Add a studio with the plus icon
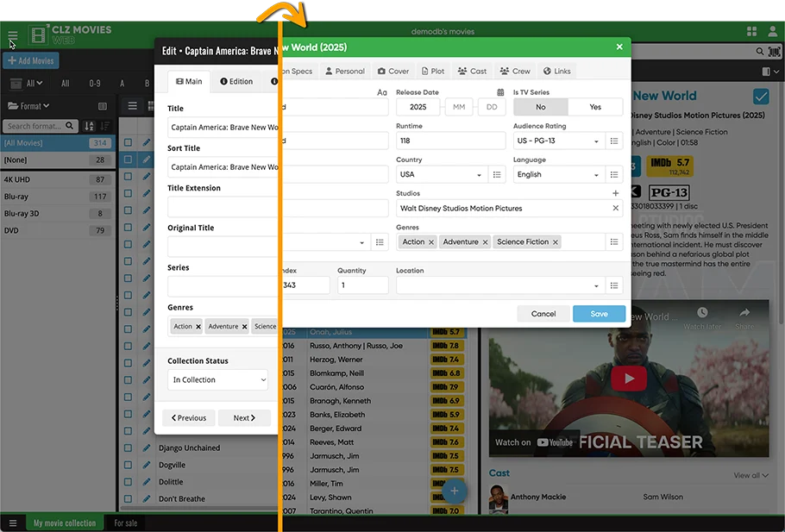The image size is (785, 532). click(615, 193)
